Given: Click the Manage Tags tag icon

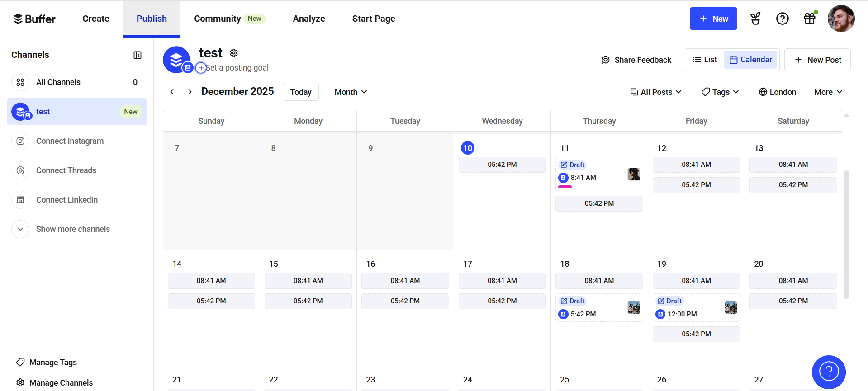Looking at the screenshot, I should coord(20,362).
